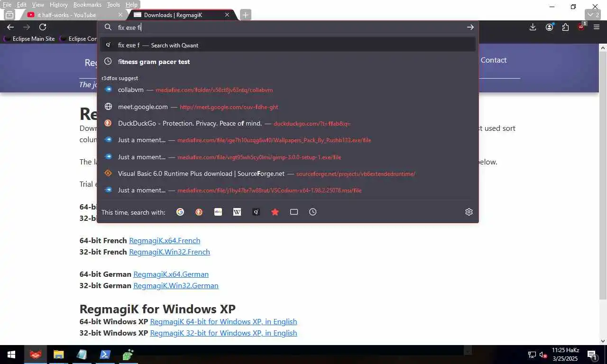Open the History menu
Viewport: 607px width, 364px height.
point(59,4)
